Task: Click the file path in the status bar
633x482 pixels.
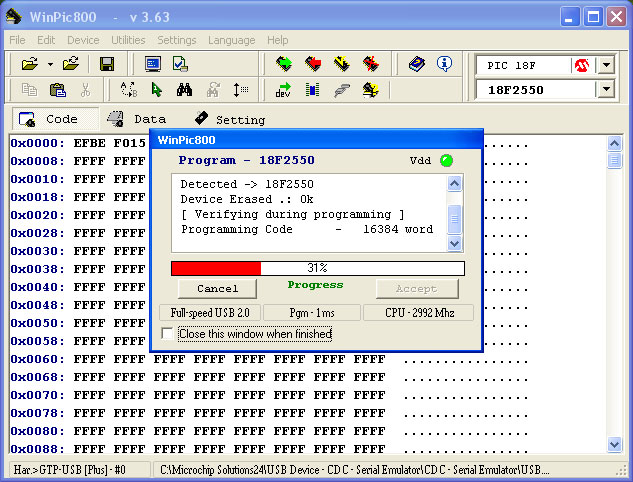Action: pyautogui.click(x=354, y=469)
